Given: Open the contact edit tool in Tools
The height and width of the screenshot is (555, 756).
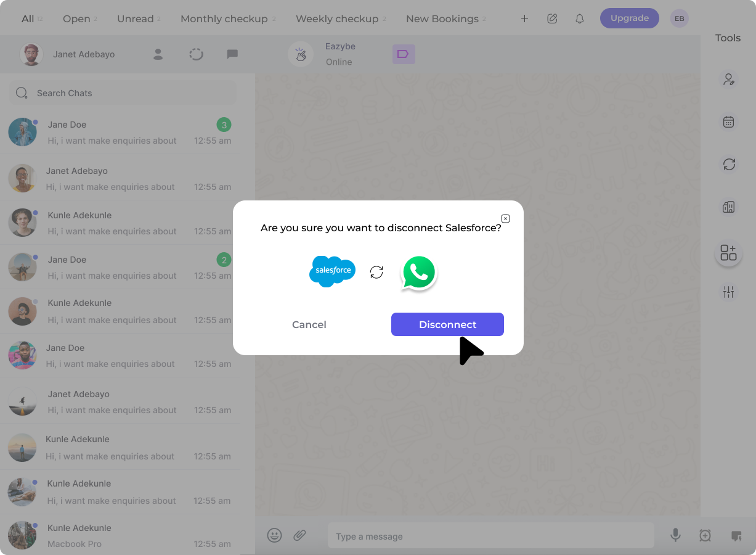Looking at the screenshot, I should pyautogui.click(x=728, y=80).
